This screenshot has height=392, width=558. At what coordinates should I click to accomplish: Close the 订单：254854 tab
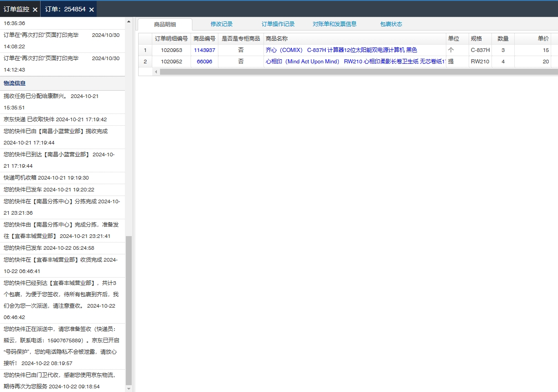click(x=92, y=10)
